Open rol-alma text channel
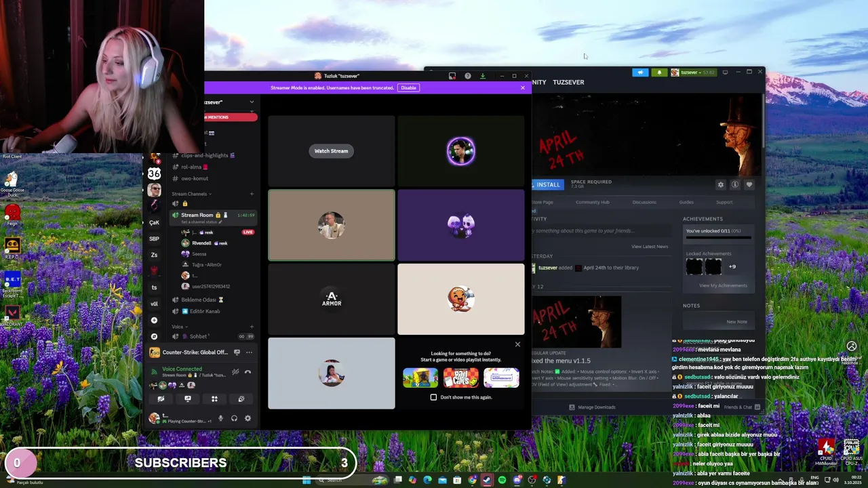 pyautogui.click(x=194, y=167)
